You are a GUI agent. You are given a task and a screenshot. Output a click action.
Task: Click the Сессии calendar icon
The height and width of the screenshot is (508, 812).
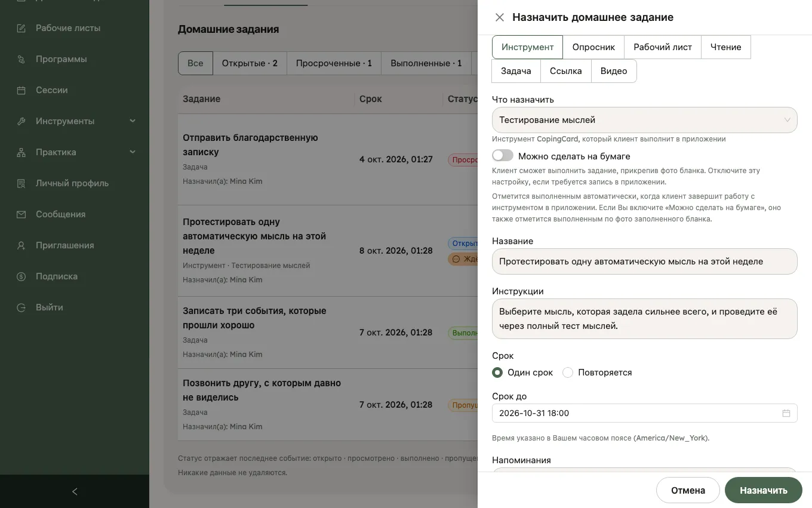(21, 90)
